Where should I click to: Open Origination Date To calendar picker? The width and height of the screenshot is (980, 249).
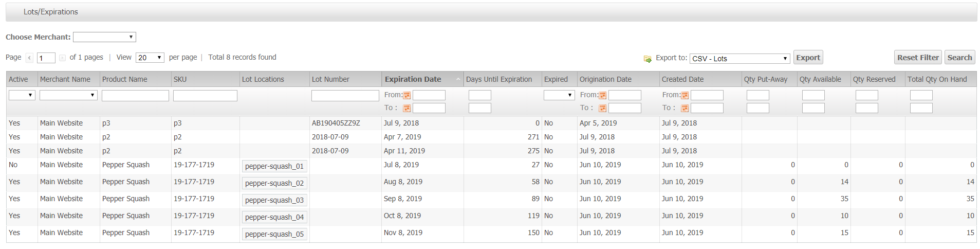(602, 108)
